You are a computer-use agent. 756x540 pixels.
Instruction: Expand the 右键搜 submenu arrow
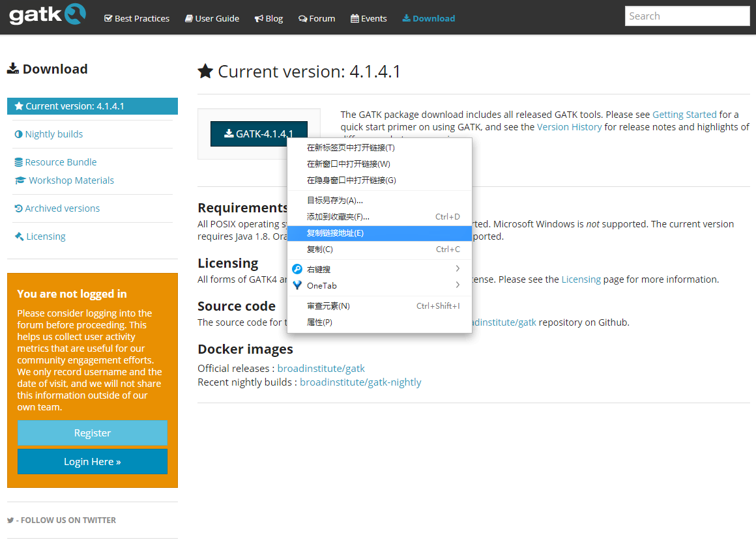[x=458, y=269]
